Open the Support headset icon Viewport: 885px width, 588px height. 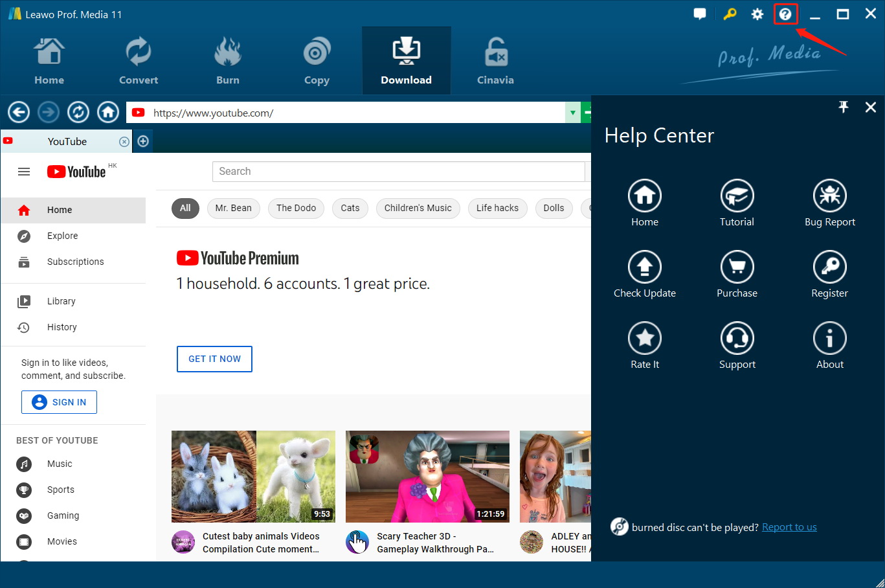point(737,338)
